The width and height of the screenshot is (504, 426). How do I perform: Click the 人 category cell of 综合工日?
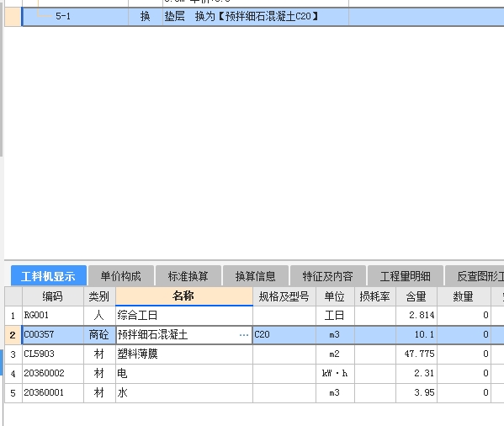pyautogui.click(x=99, y=316)
